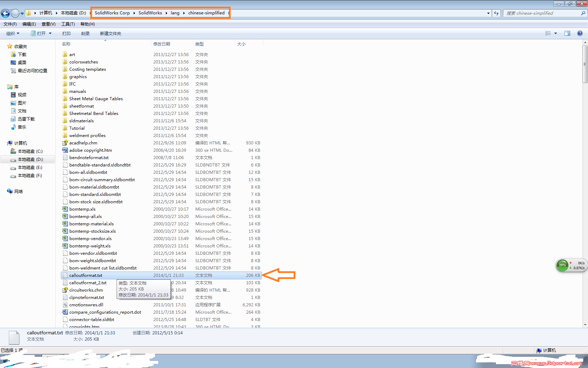Sort files by the 大小 column header
The height and width of the screenshot is (368, 588).
click(241, 44)
